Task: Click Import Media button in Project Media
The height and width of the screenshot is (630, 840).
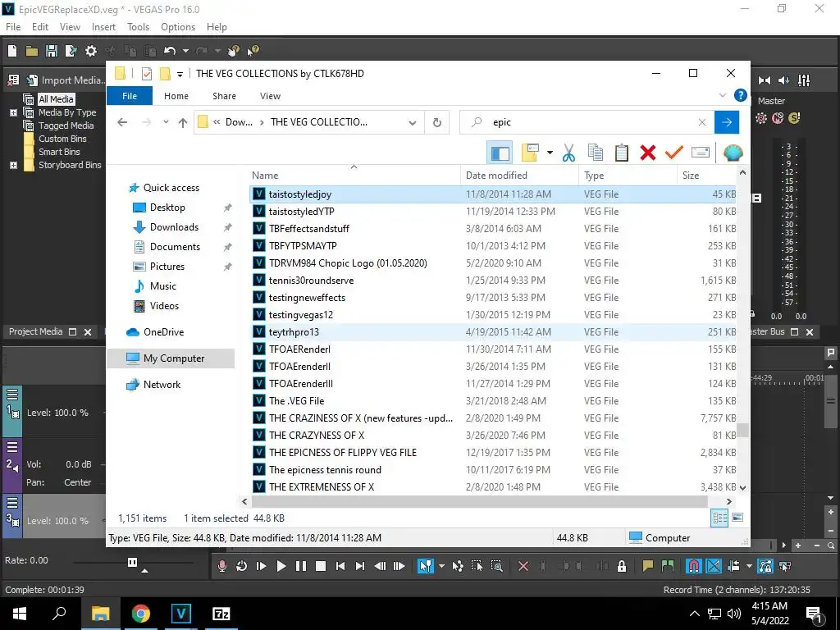Action: click(x=66, y=80)
